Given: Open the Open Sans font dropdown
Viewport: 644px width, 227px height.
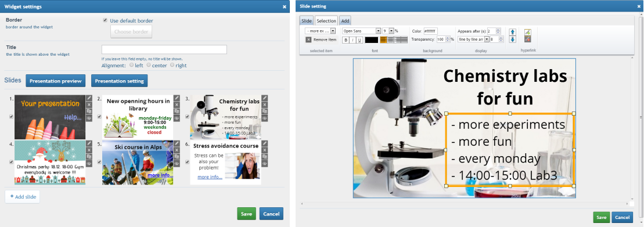Looking at the screenshot, I should (362, 31).
